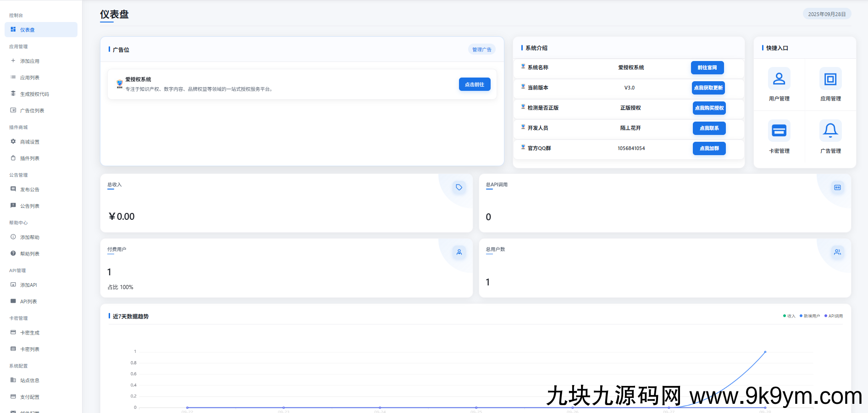Click the 爱授权系统 shield logo in 广告位
Viewport: 868px width, 413px height.
(x=118, y=84)
